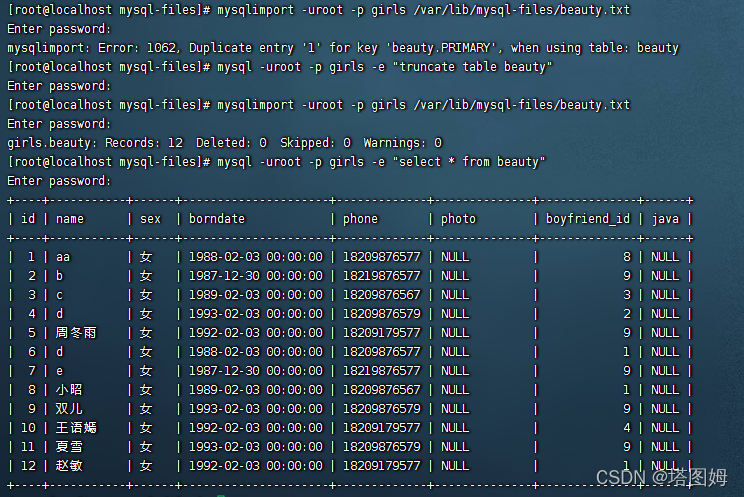Click 'Warnings: 0' in the import result
The height and width of the screenshot is (497, 744).
pyautogui.click(x=402, y=143)
